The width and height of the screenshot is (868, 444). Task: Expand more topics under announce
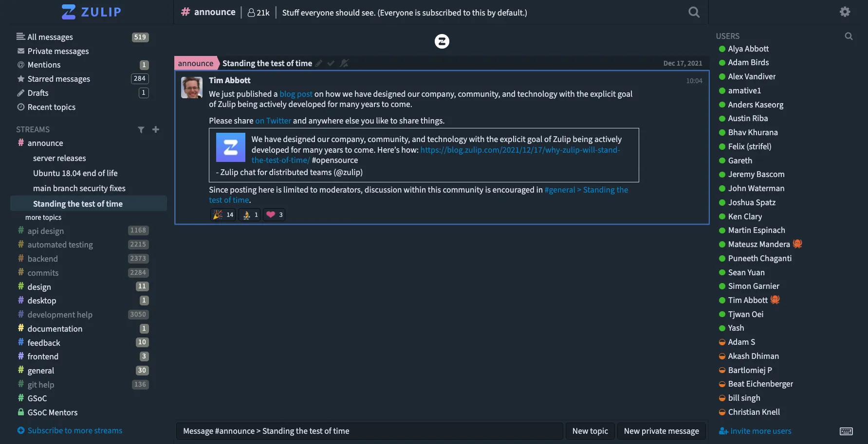click(x=43, y=217)
